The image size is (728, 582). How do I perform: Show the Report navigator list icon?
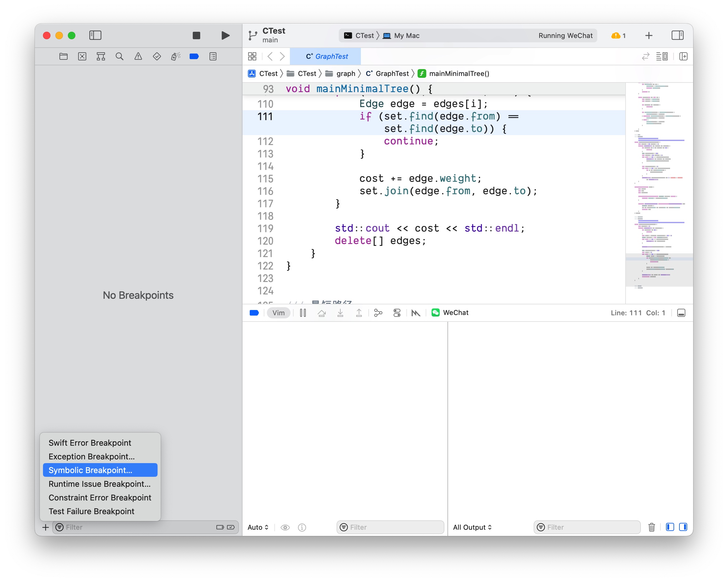point(213,56)
